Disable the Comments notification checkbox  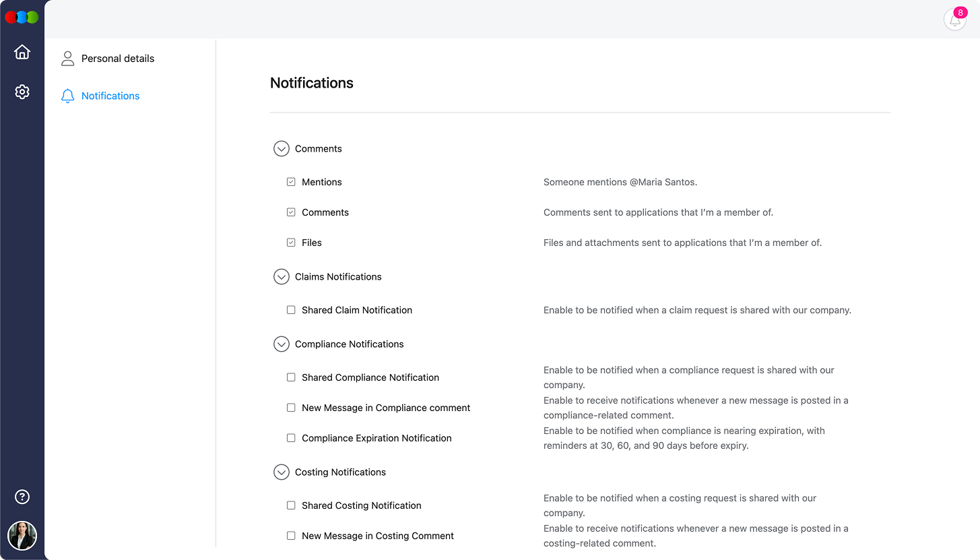pos(291,212)
